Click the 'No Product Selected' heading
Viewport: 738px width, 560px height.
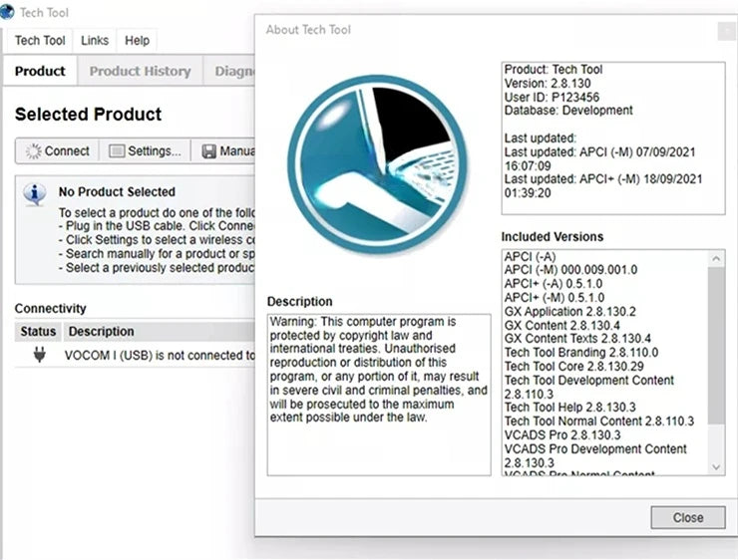[117, 192]
